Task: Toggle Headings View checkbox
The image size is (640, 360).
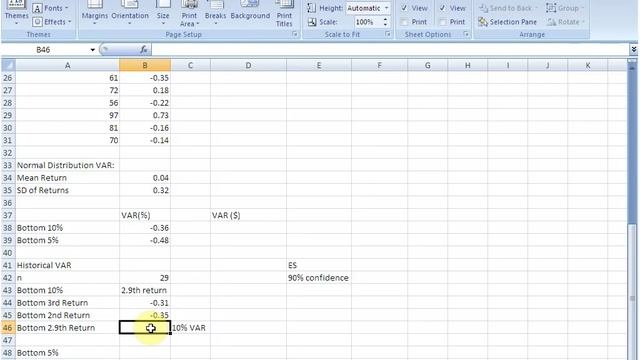Action: [442, 8]
